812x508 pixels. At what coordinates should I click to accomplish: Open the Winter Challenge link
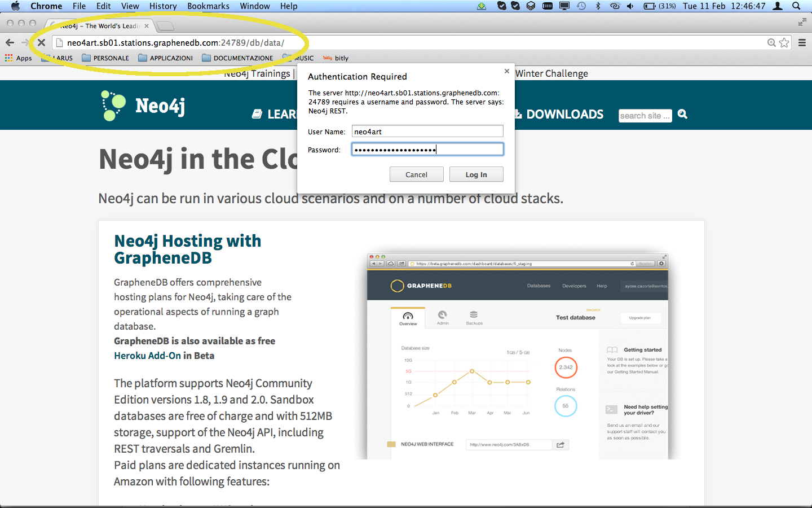[551, 73]
